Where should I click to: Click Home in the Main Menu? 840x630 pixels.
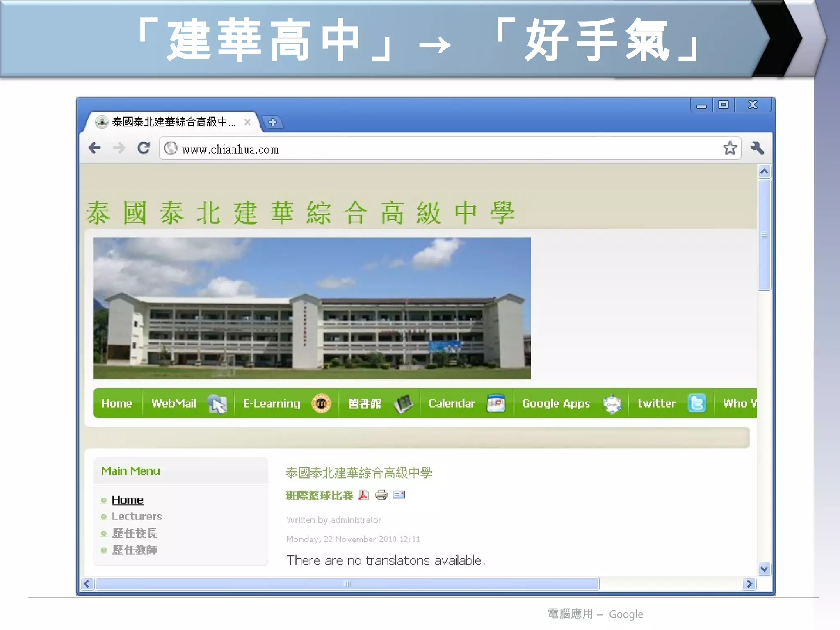pyautogui.click(x=128, y=500)
